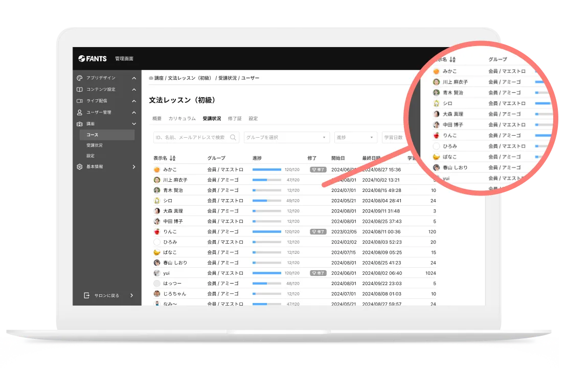Click みかこ's progress bar
588x368 pixels.
[x=266, y=170]
